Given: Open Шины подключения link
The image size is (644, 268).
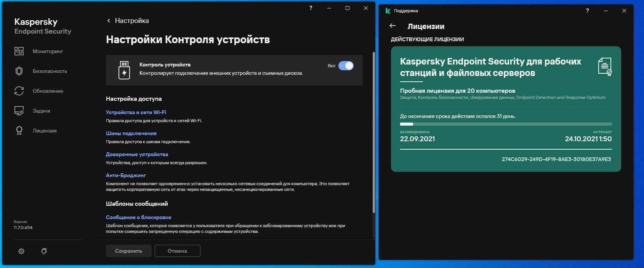Looking at the screenshot, I should tap(131, 133).
